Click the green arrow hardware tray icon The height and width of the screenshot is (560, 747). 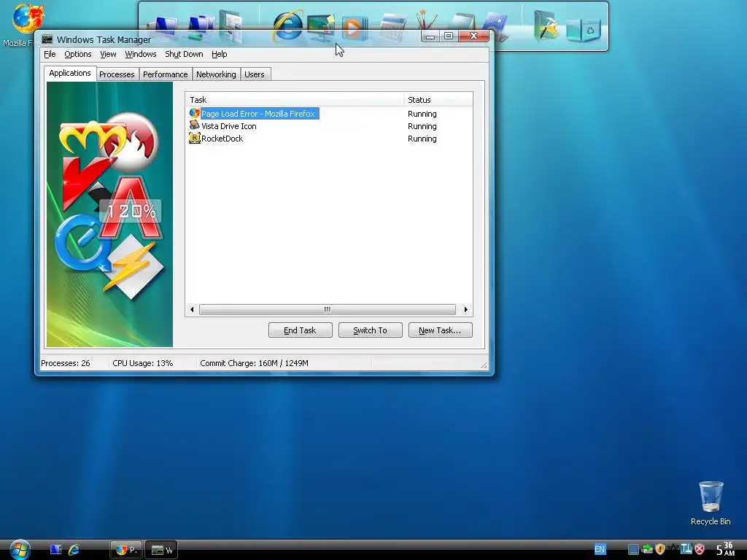click(x=647, y=549)
